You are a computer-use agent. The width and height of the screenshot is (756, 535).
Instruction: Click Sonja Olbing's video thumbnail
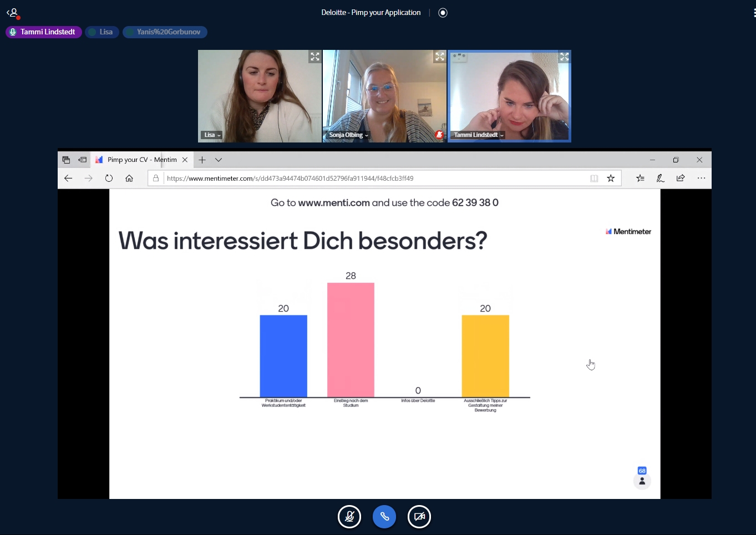(x=384, y=96)
